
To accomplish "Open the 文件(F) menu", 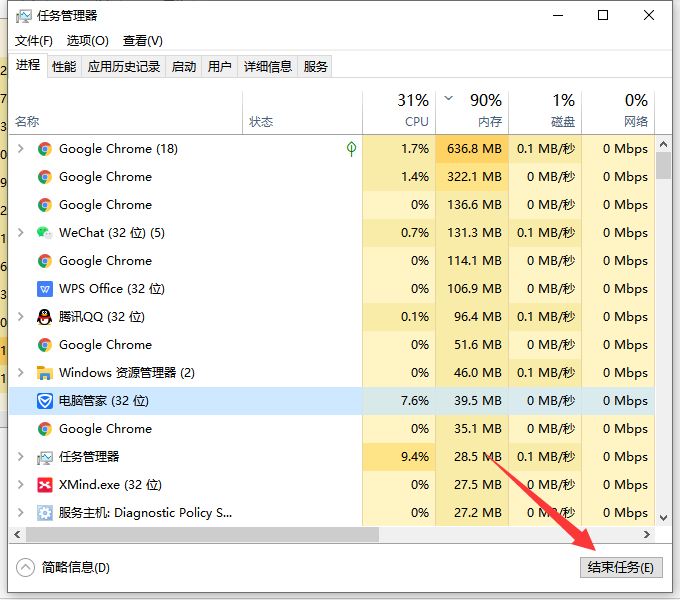I will coord(34,41).
